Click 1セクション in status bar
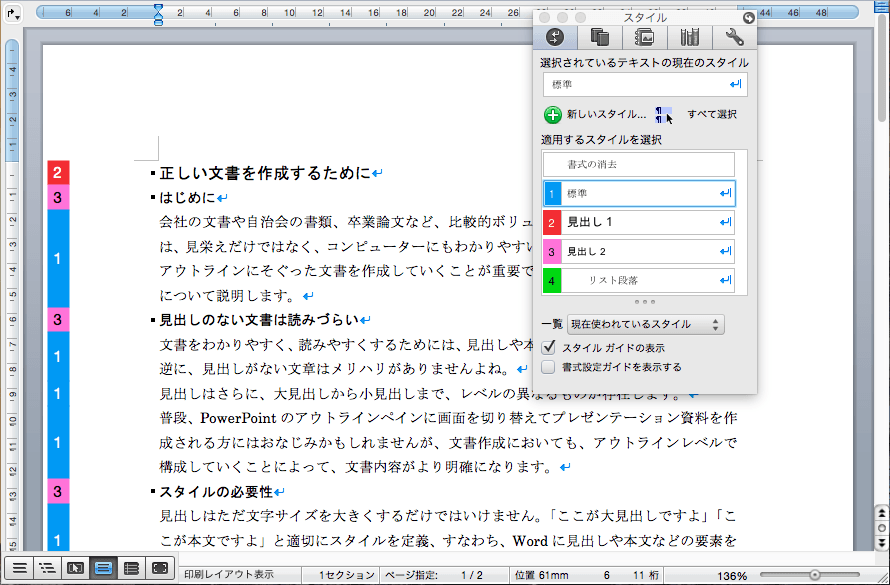Viewport: 890px width, 585px height. click(x=345, y=575)
